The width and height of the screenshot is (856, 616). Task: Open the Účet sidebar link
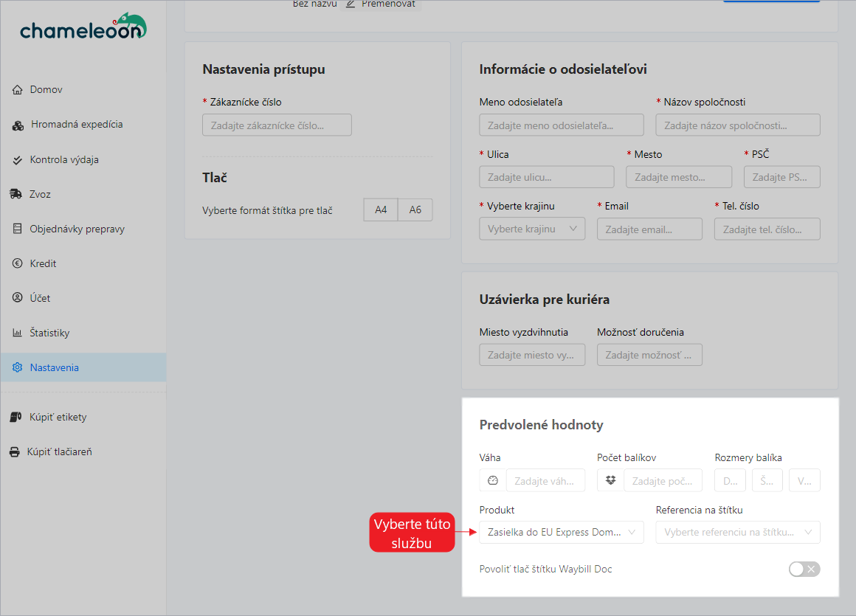click(40, 298)
